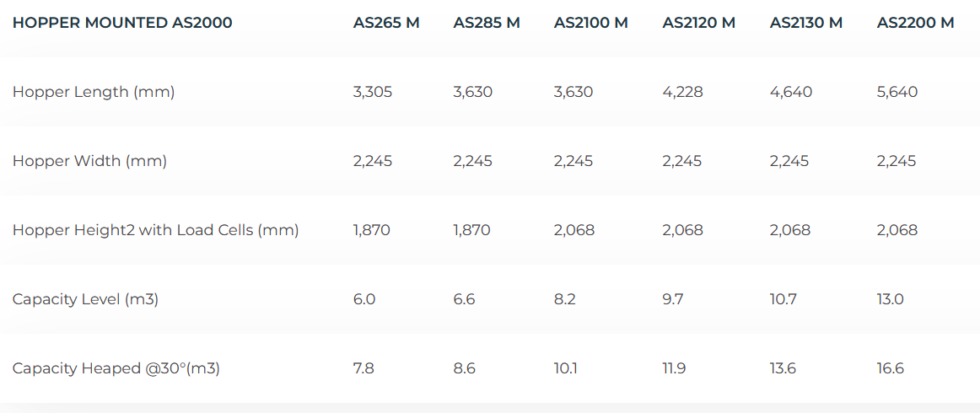Image resolution: width=980 pixels, height=413 pixels.
Task: Select the 16.6 heaped capacity value
Action: point(890,368)
